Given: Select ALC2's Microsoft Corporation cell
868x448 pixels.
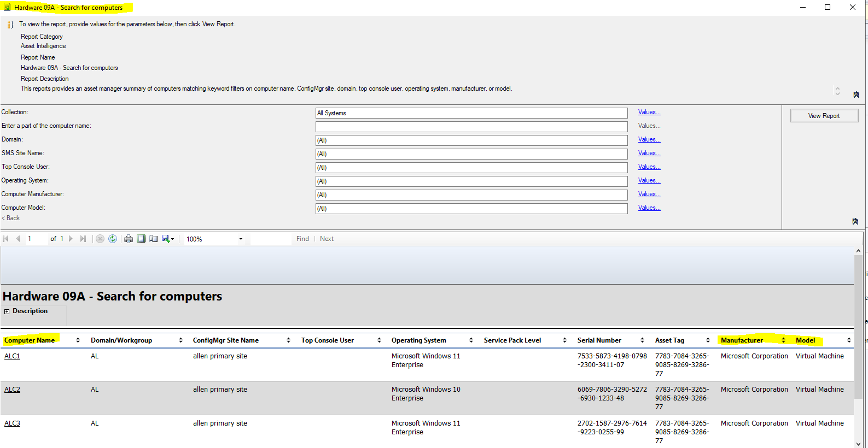Looking at the screenshot, I should tap(754, 390).
